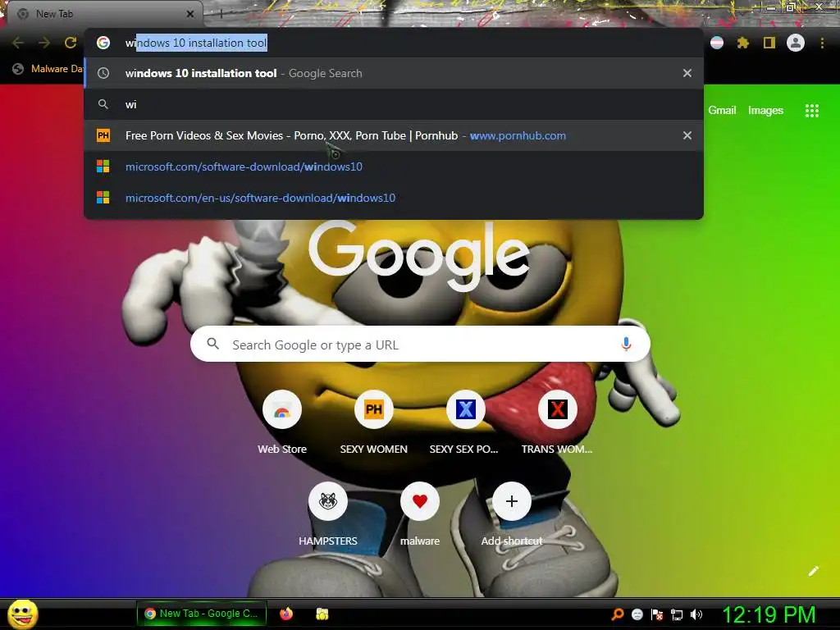Launch Firefox from the taskbar

(286, 614)
